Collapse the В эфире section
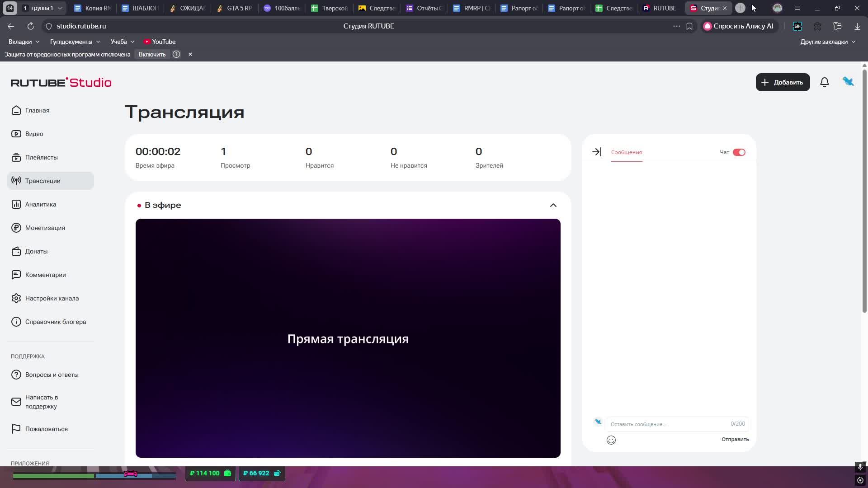Viewport: 868px width, 488px height. tap(553, 205)
